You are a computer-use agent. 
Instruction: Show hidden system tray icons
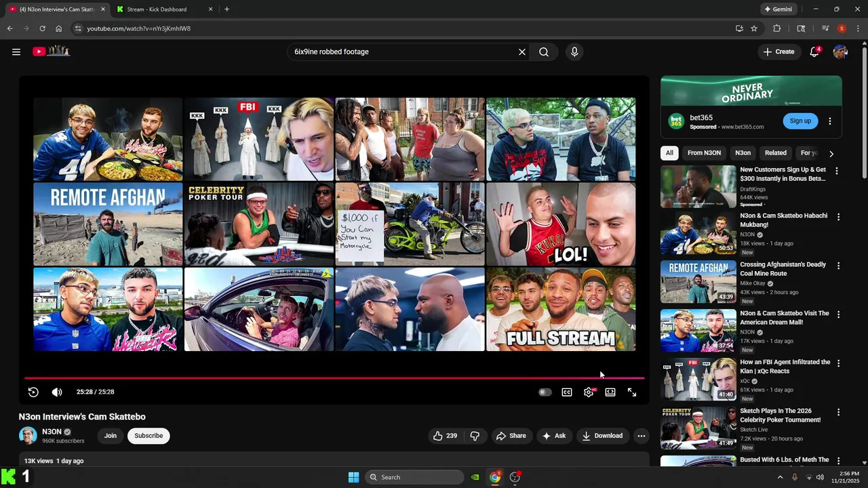click(780, 477)
